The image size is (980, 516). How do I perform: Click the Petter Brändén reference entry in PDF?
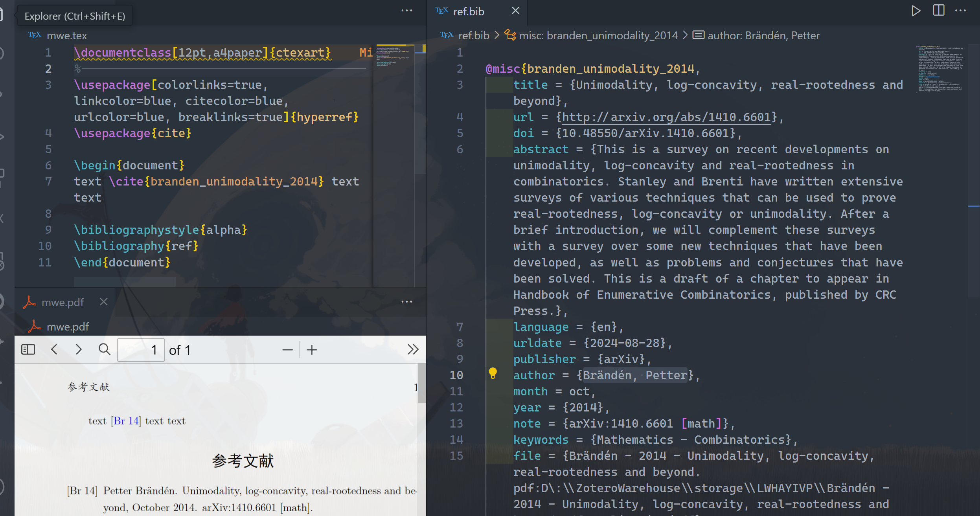point(242,499)
